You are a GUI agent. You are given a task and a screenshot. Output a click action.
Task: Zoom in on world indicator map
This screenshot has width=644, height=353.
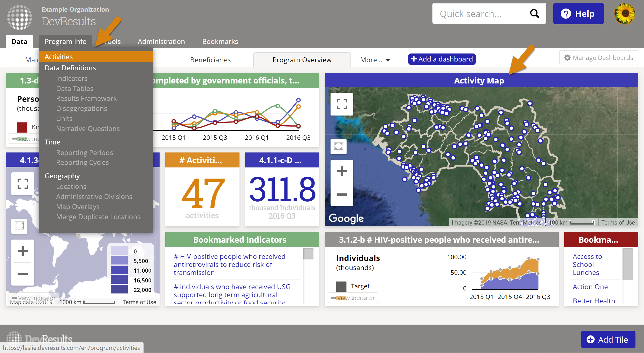(23, 251)
